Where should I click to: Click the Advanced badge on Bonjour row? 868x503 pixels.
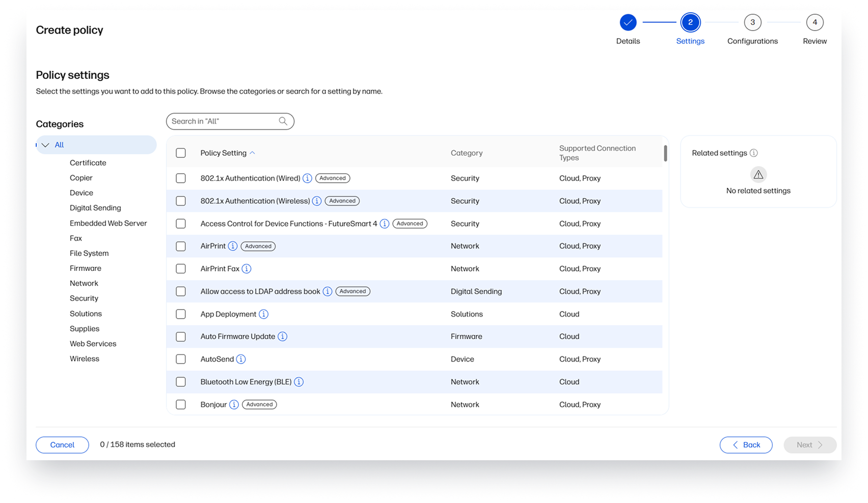(x=259, y=404)
